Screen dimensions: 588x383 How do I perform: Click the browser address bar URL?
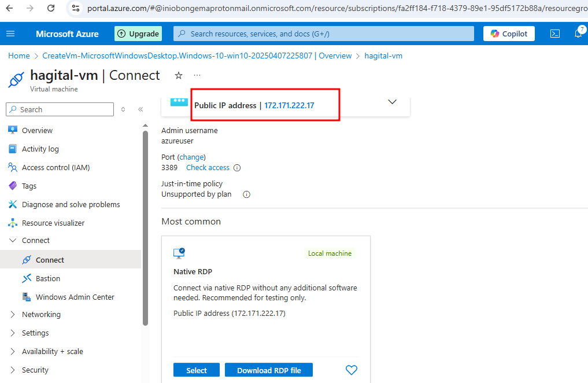coord(337,8)
